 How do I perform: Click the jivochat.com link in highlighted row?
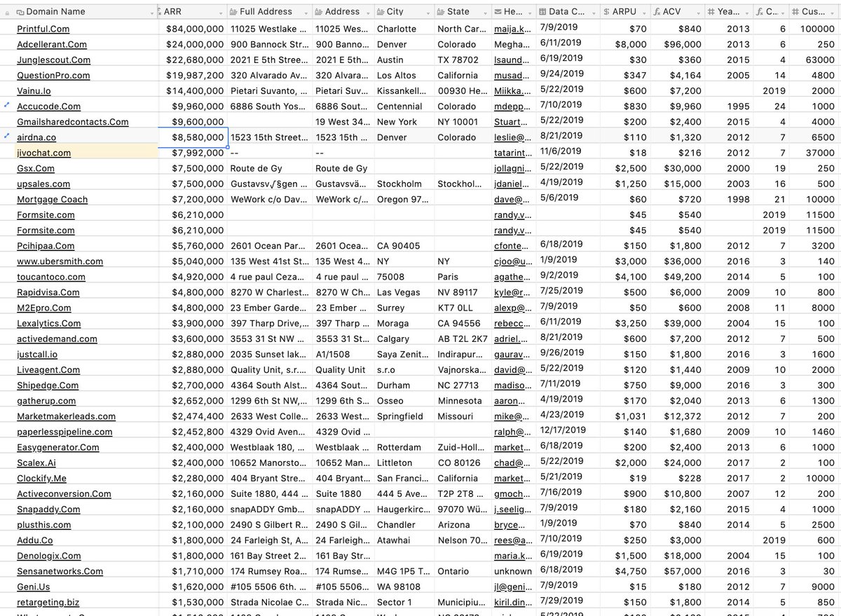pyautogui.click(x=43, y=153)
